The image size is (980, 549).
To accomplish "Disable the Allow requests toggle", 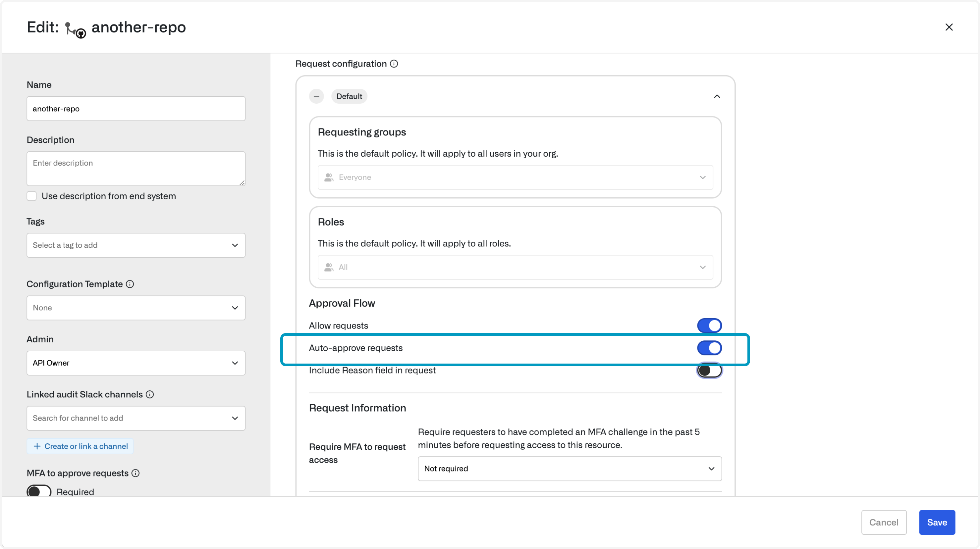I will click(x=709, y=325).
